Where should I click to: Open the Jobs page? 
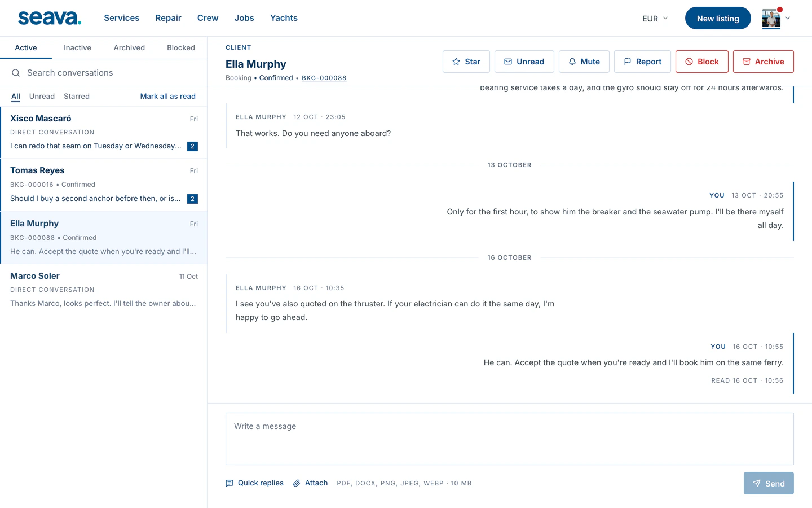(x=244, y=18)
